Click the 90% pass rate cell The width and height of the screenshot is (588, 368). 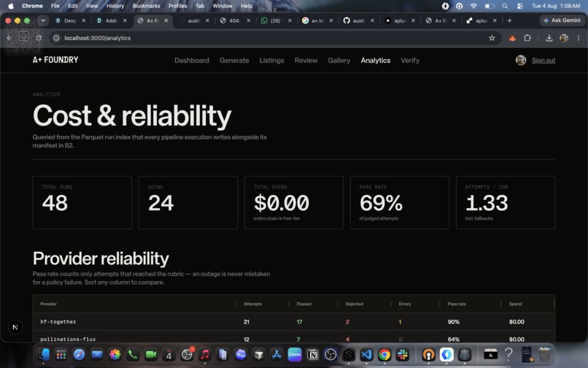tap(453, 322)
